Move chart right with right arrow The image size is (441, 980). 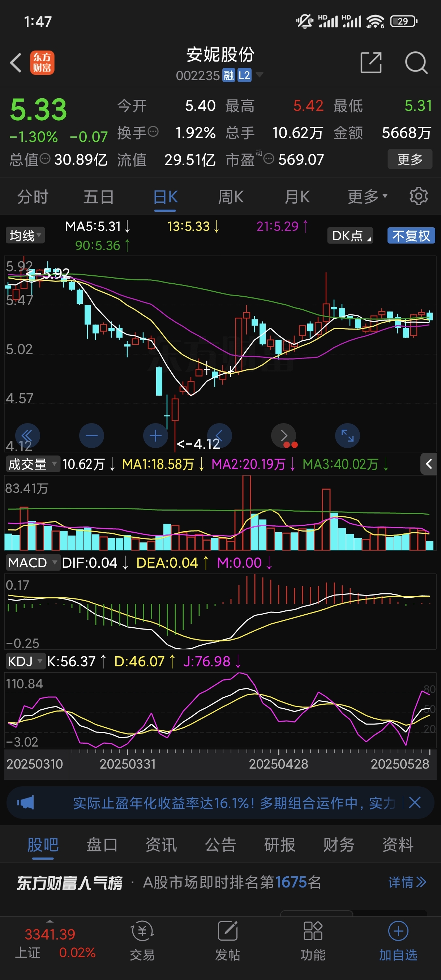pyautogui.click(x=283, y=435)
